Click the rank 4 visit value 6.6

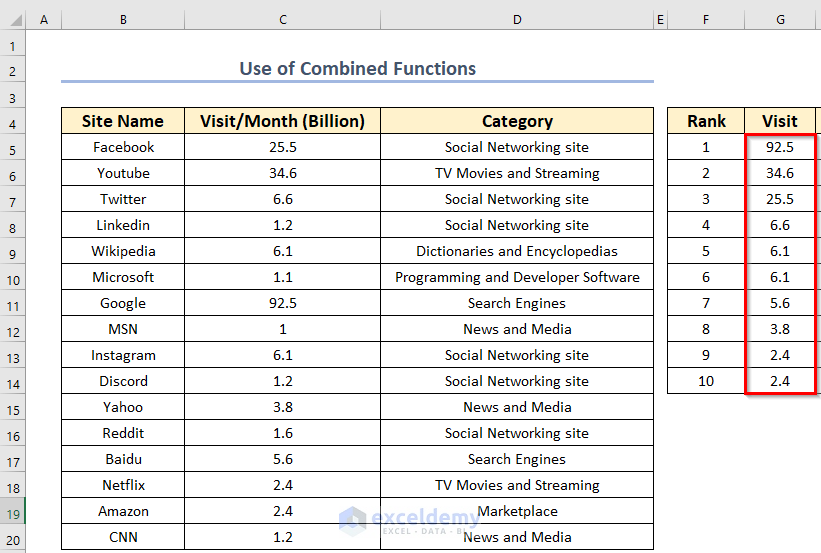(x=780, y=225)
